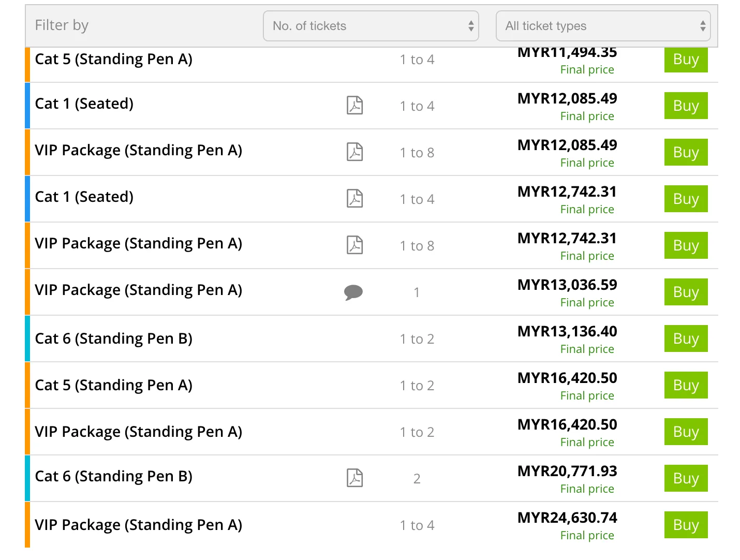
Task: Open PDF icon for Cat 1 Seated MYR12,085.49
Action: click(x=354, y=106)
